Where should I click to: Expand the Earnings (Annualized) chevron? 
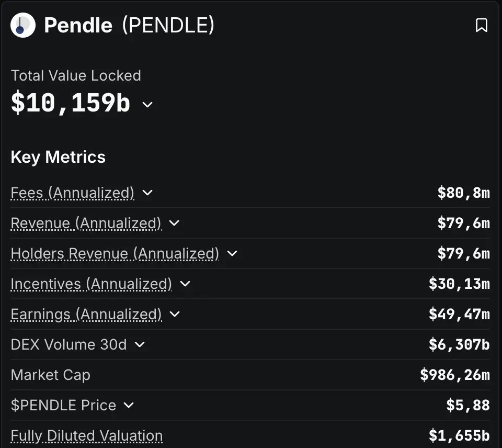pyautogui.click(x=175, y=314)
